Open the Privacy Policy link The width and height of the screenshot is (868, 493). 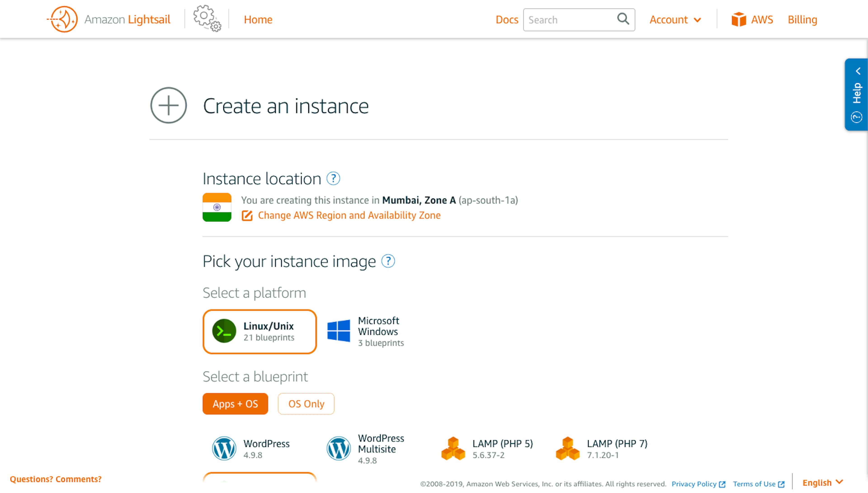694,484
